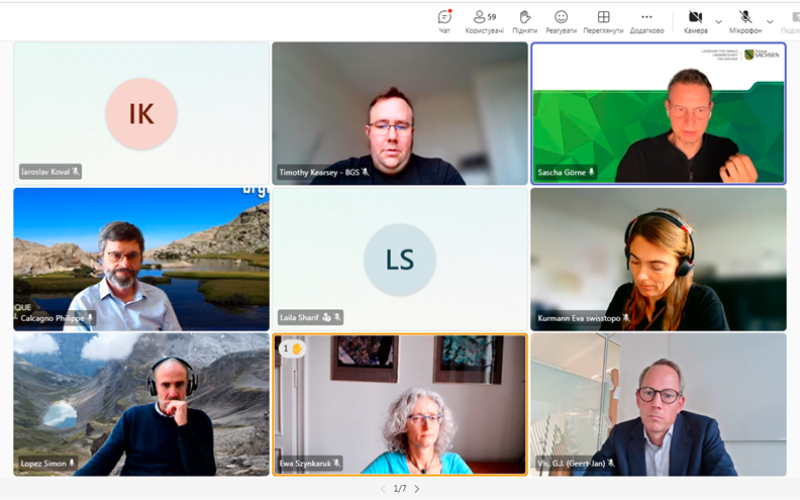Click the 1/7 page indicator

(400, 489)
